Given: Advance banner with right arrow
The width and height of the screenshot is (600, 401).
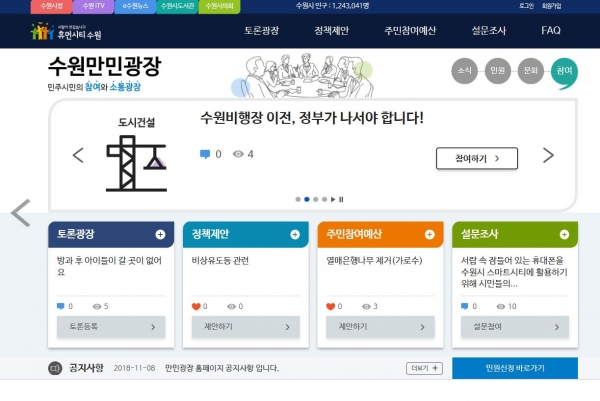Looking at the screenshot, I should pos(548,155).
